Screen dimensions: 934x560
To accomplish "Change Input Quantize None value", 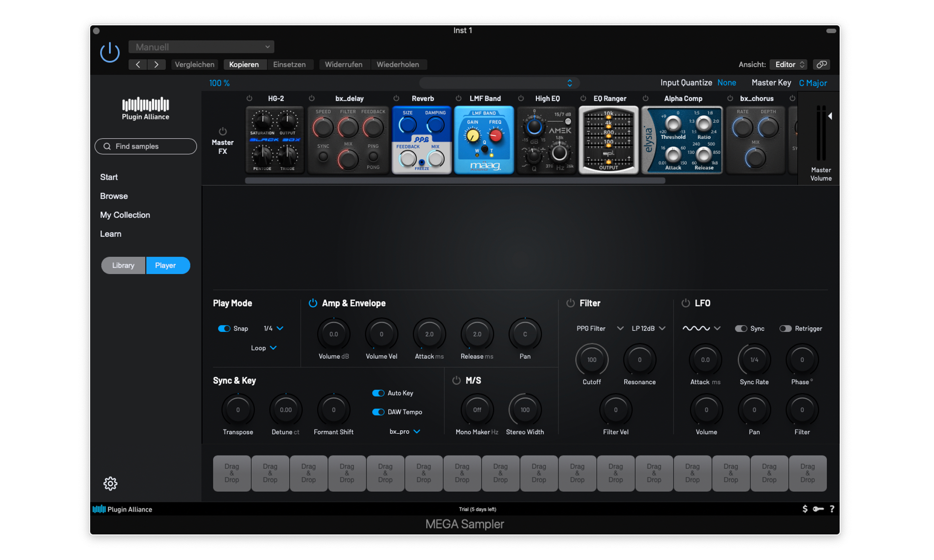I will [x=727, y=83].
